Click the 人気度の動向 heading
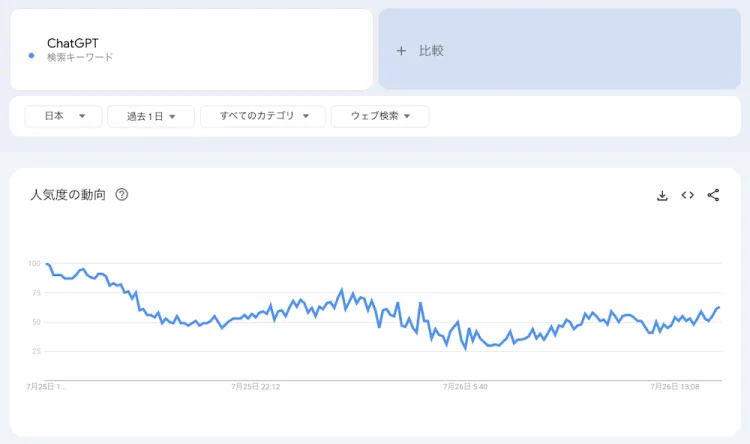The height and width of the screenshot is (444, 750). click(68, 195)
